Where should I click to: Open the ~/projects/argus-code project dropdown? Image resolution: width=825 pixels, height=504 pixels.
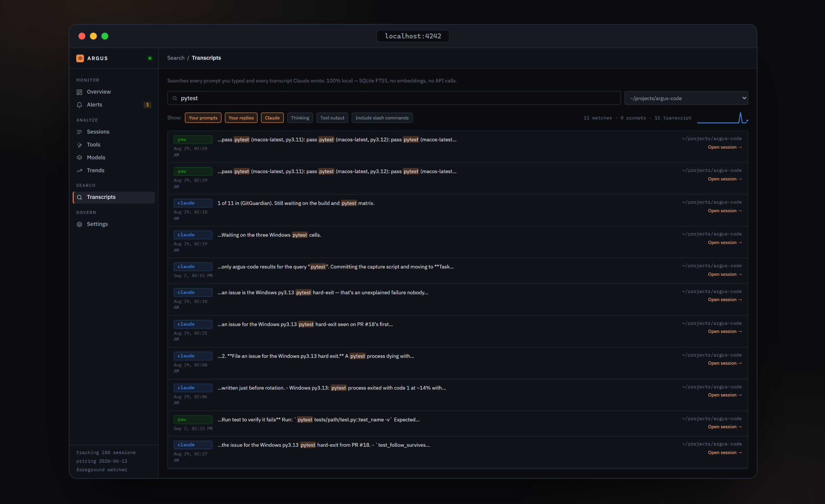click(x=686, y=98)
